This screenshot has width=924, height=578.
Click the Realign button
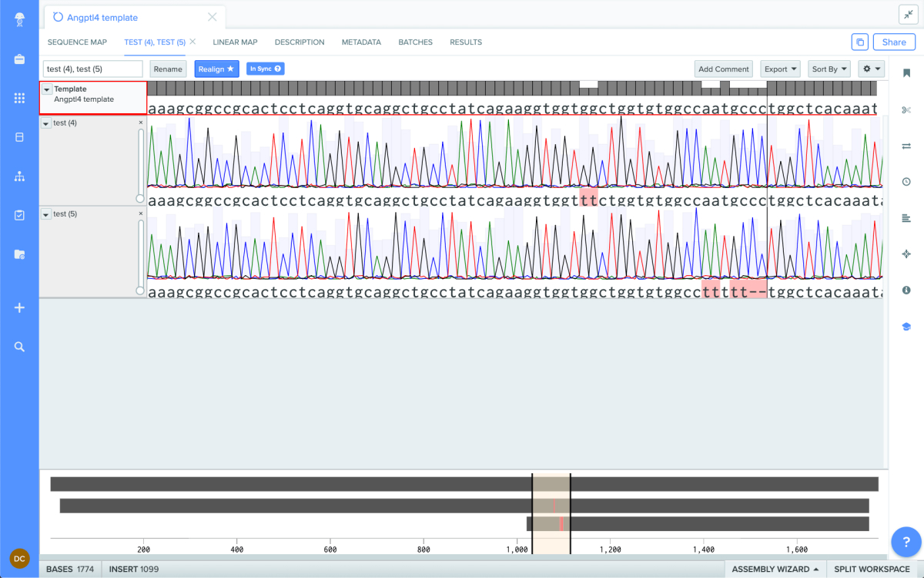(x=216, y=69)
